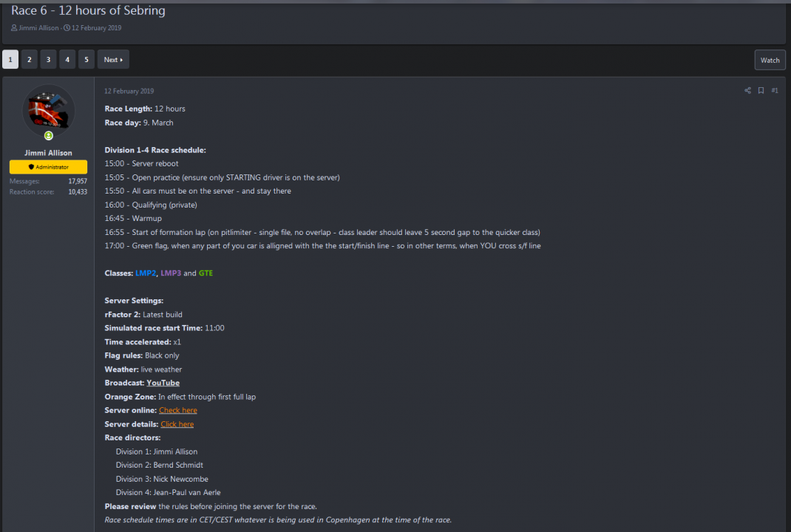
Task: Click the green online status badge
Action: [49, 136]
